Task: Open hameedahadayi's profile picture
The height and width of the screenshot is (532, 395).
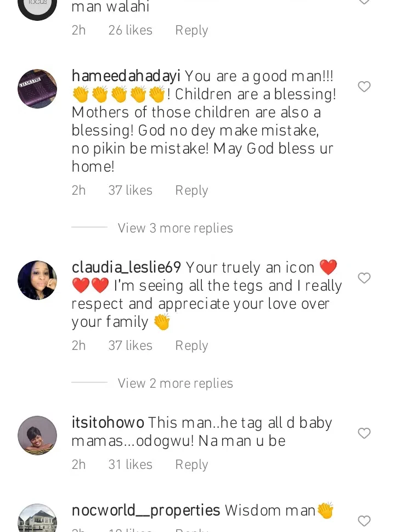Action: coord(37,89)
